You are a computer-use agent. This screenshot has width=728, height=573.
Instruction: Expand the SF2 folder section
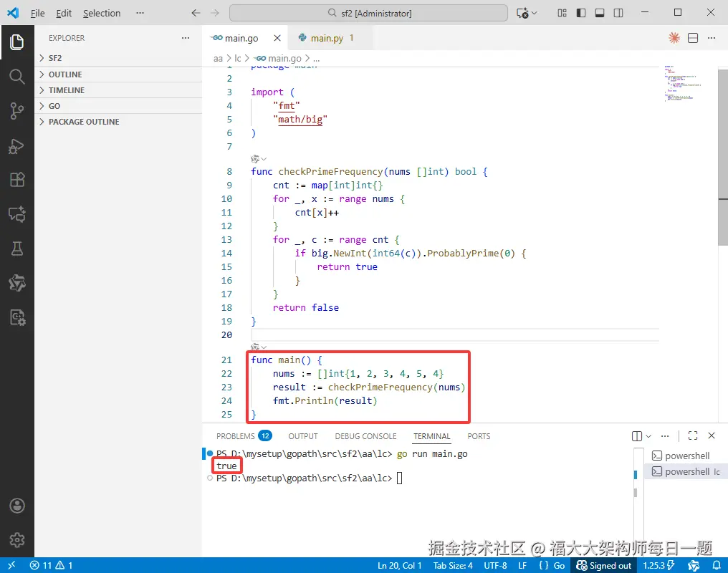(118, 58)
